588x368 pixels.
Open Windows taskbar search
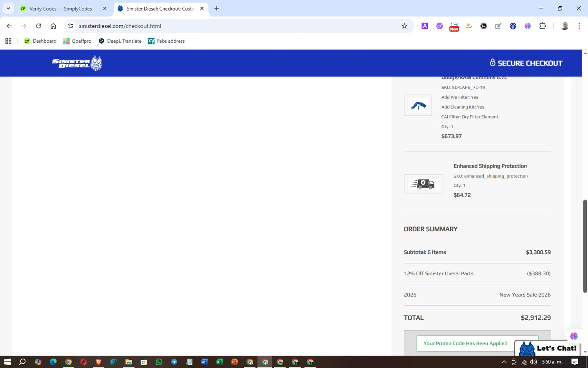pos(22,362)
